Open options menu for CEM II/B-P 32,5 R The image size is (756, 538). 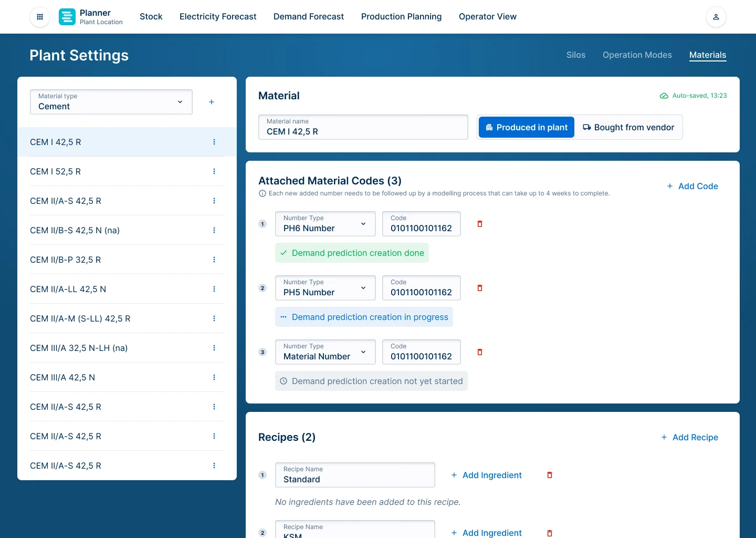[x=214, y=260]
